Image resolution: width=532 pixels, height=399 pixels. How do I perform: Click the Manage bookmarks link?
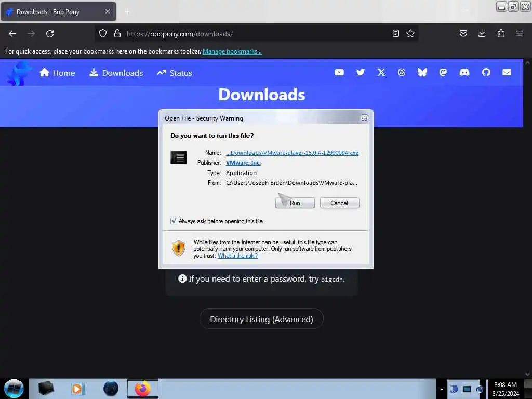(232, 51)
